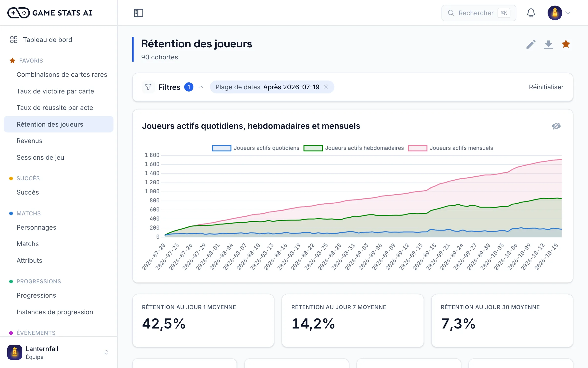This screenshot has height=368, width=588.
Task: Click the Favoris star icon in sidebar
Action: tap(12, 61)
